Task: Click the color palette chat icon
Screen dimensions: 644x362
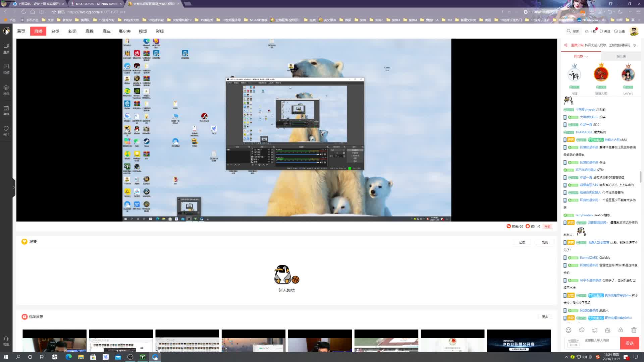Action: tap(582, 330)
